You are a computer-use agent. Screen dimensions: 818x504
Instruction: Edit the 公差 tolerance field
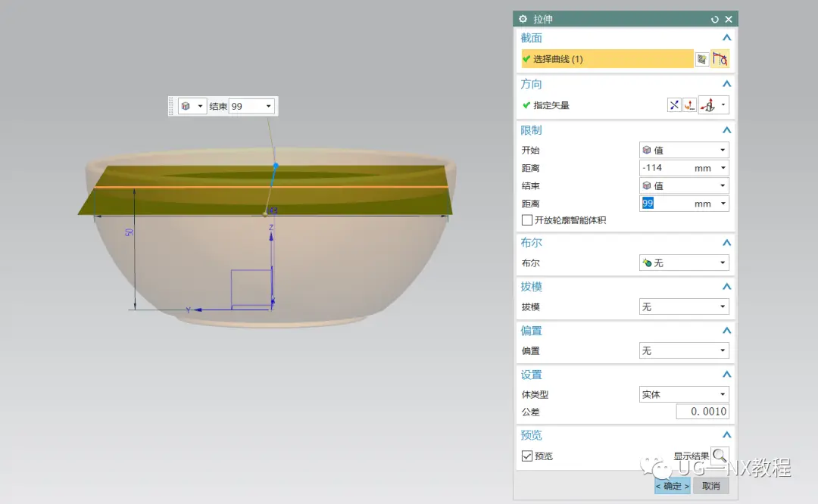[702, 411]
